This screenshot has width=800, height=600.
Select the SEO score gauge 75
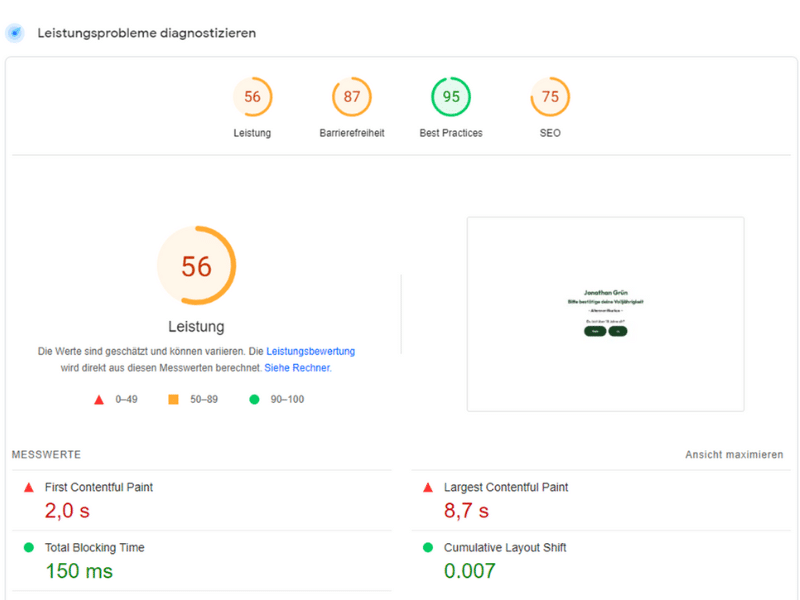tap(550, 97)
